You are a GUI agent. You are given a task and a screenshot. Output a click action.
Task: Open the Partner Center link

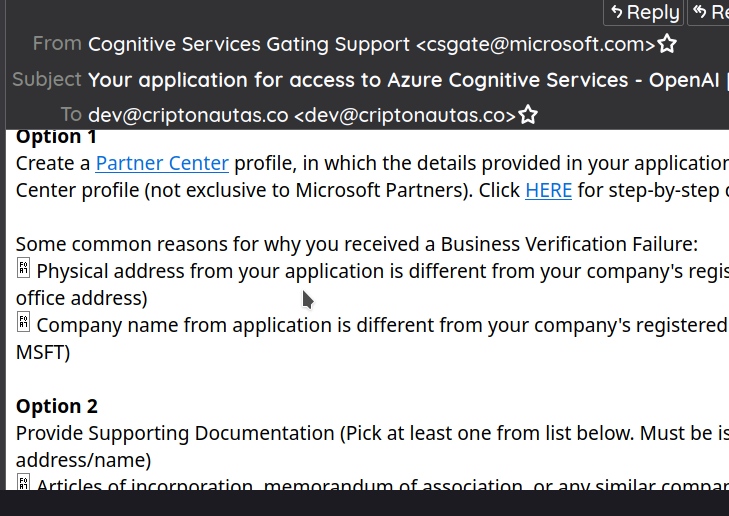(x=162, y=163)
